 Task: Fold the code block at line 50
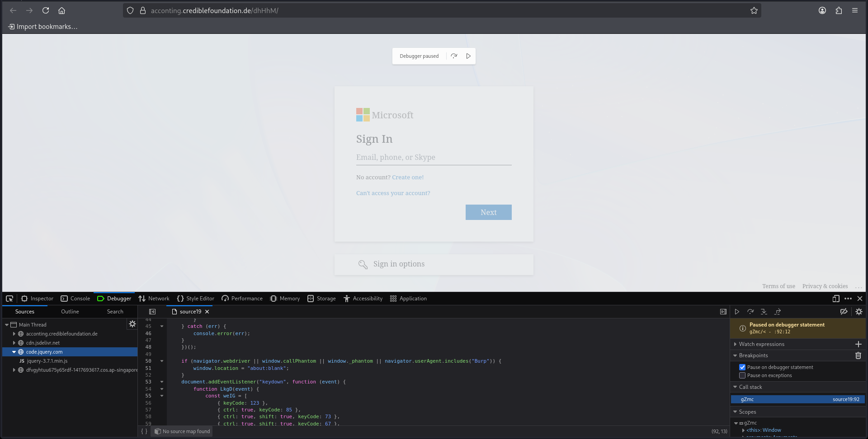click(162, 361)
